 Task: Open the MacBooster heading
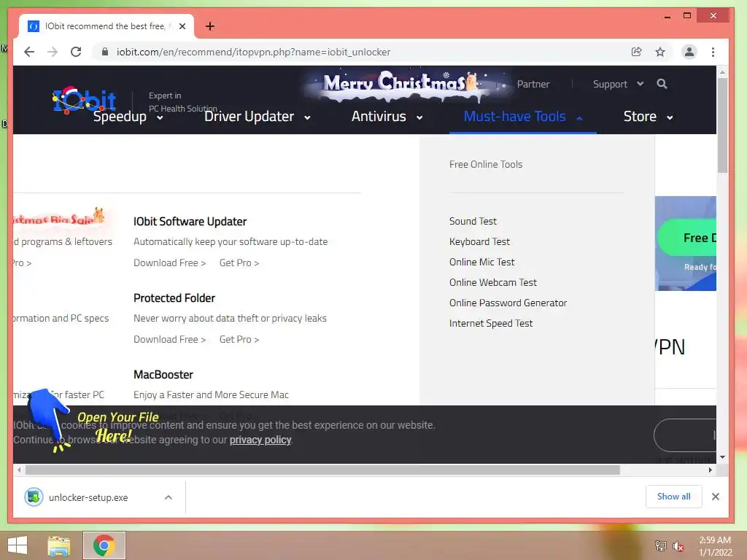[x=163, y=375]
